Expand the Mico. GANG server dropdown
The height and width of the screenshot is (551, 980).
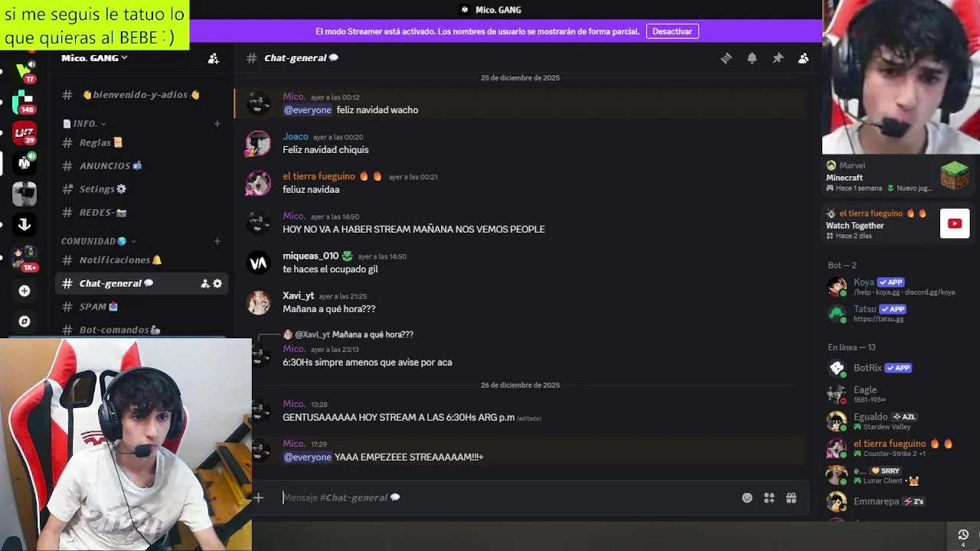94,58
